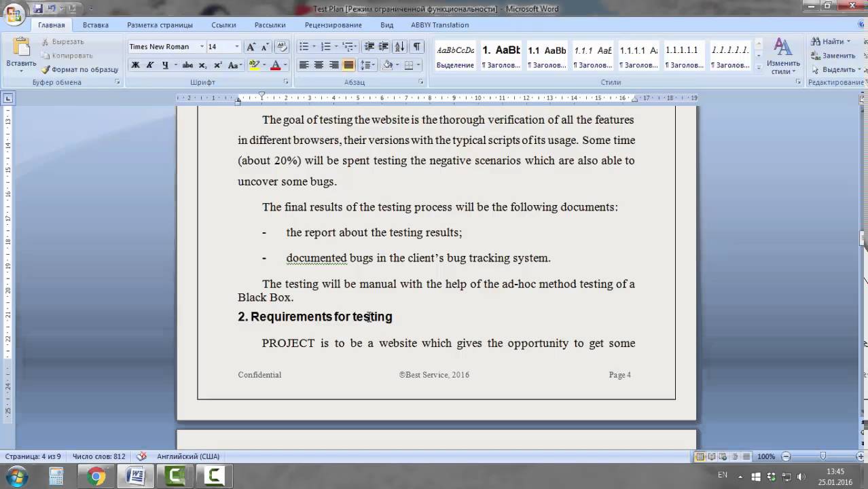Viewport: 868px width, 489px height.
Task: Open borders dropdown arrow
Action: coord(418,65)
